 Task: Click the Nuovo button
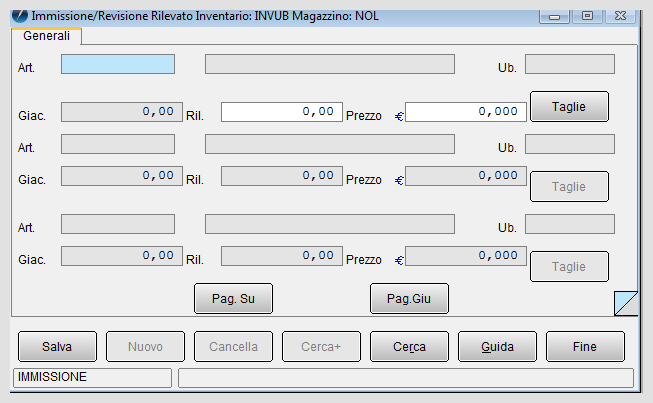145,346
